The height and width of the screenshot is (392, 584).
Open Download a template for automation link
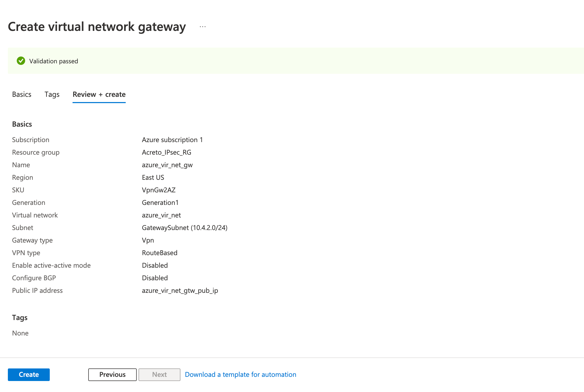point(240,374)
